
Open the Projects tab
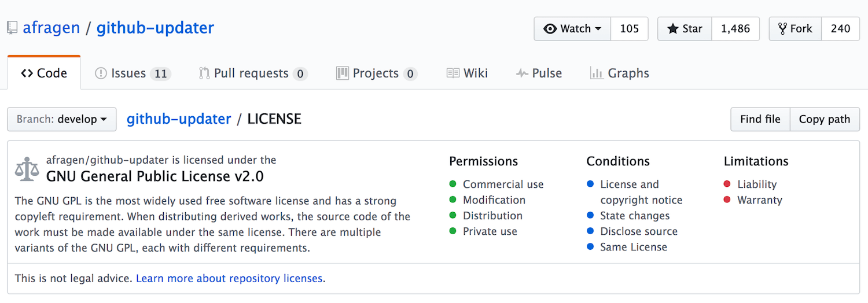point(376,73)
